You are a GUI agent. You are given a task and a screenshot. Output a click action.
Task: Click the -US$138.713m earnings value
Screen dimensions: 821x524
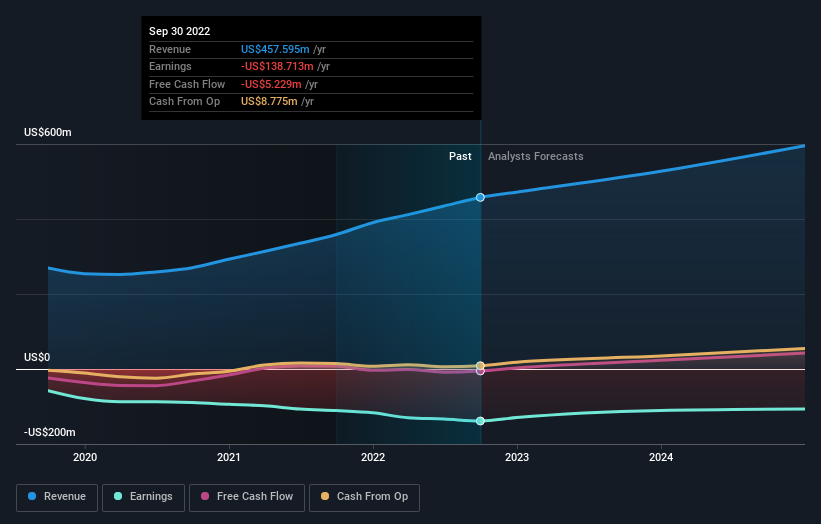(277, 66)
